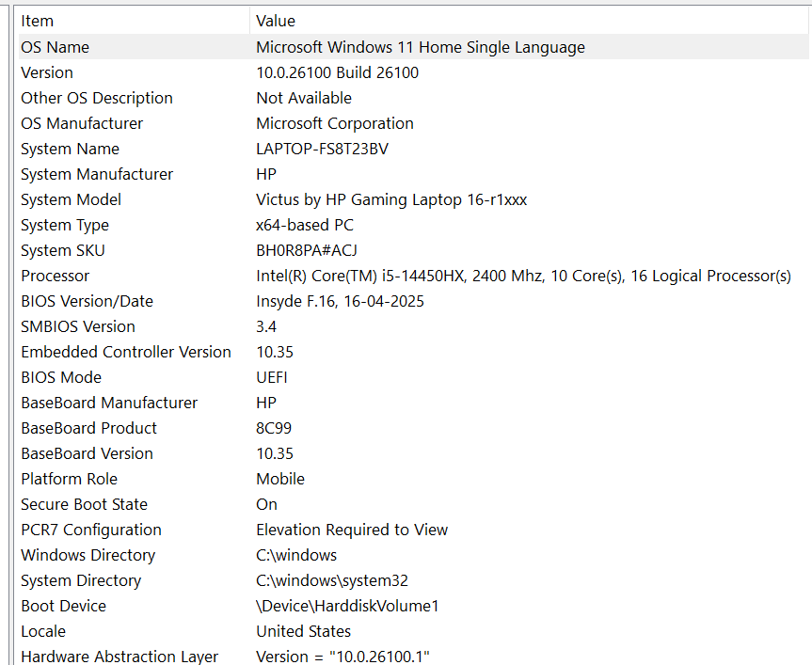Click the Value column header

click(x=276, y=21)
